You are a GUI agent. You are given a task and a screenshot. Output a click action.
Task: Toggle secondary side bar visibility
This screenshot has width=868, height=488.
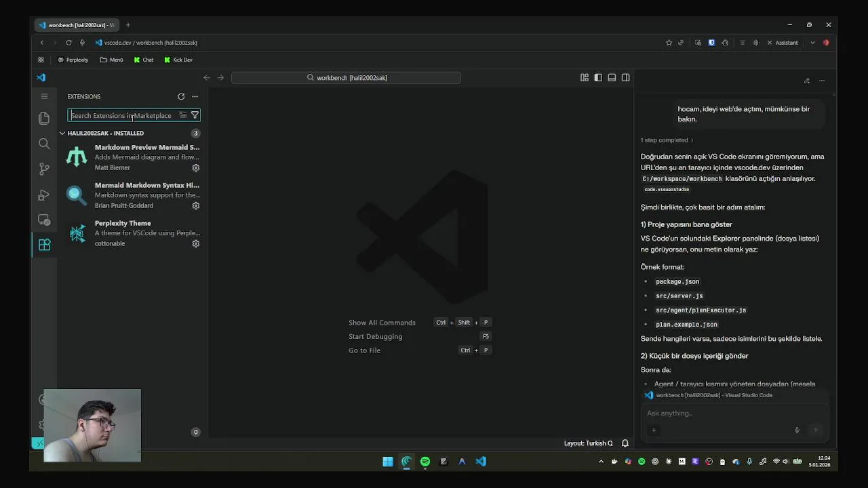click(625, 77)
